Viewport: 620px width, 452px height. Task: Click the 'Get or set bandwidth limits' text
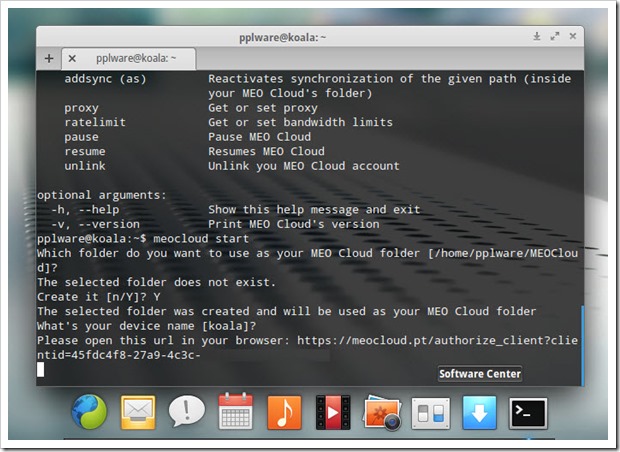[x=301, y=122]
